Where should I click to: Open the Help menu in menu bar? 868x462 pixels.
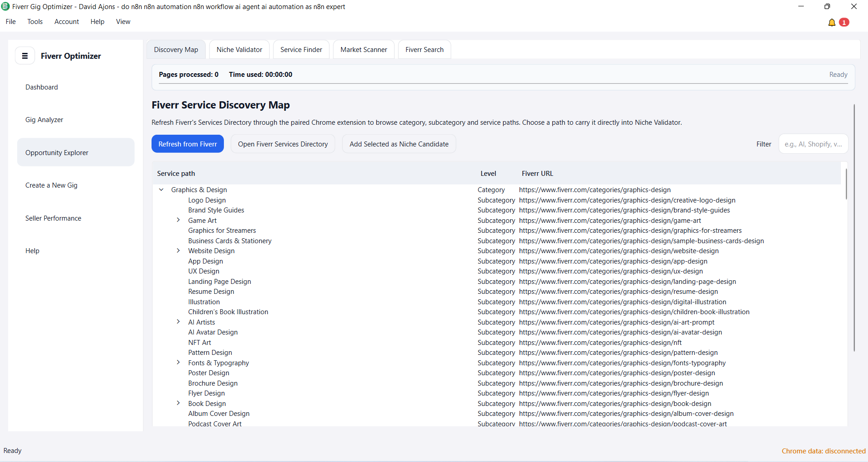click(x=97, y=22)
